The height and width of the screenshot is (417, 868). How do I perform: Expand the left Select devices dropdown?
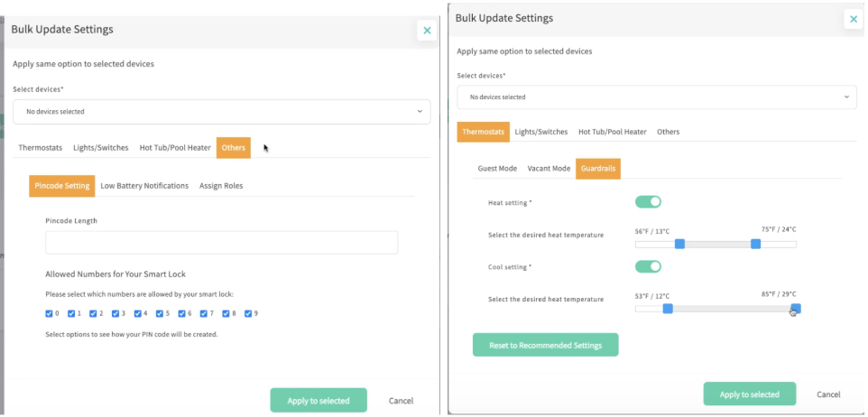point(221,112)
